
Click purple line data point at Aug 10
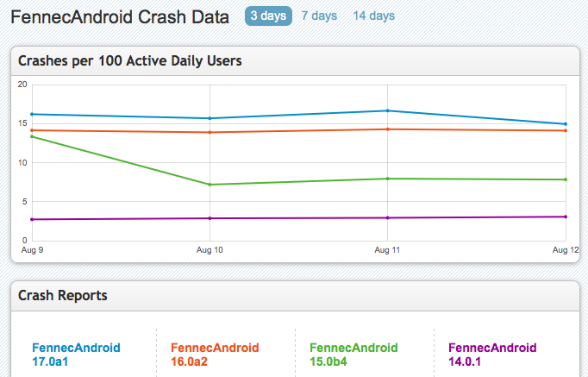tap(210, 218)
